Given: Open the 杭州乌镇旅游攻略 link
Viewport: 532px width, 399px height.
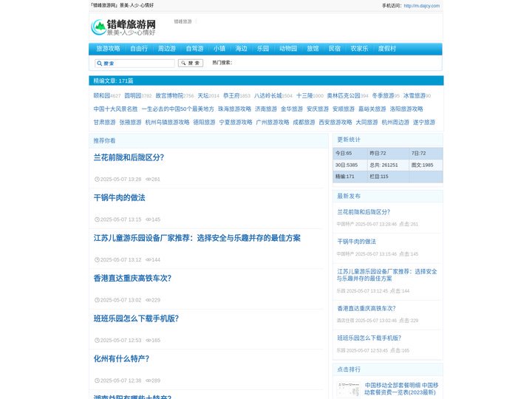Looking at the screenshot, I should point(167,122).
